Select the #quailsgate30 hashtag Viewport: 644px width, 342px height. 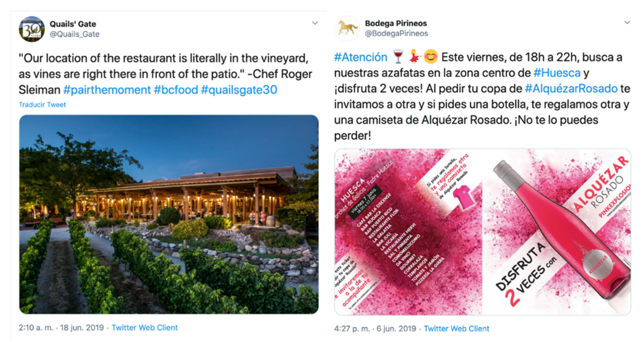pyautogui.click(x=239, y=90)
